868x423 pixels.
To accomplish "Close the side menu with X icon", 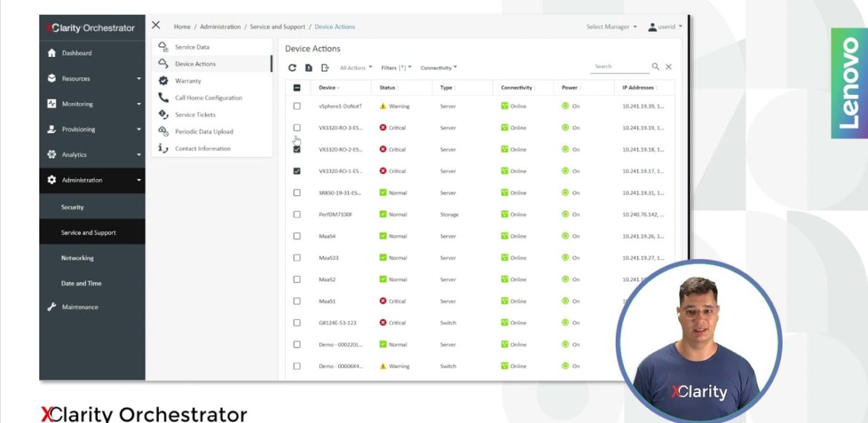I will pos(156,25).
